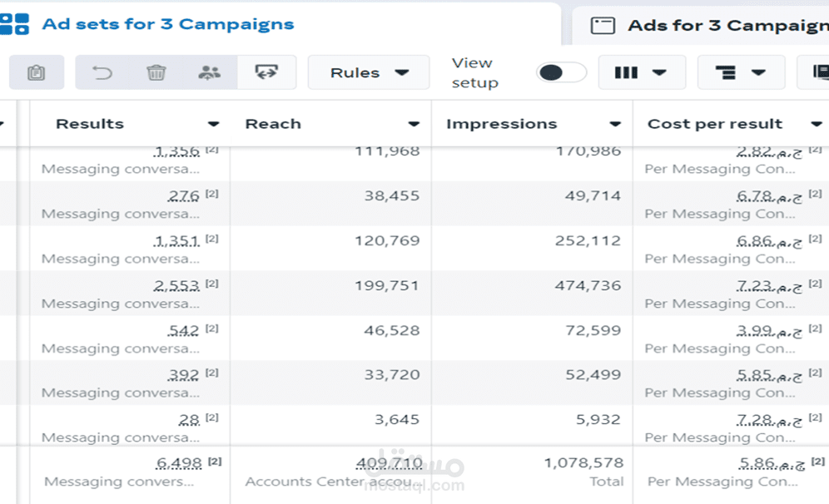Click the audience people icon
829x504 pixels.
click(x=210, y=72)
